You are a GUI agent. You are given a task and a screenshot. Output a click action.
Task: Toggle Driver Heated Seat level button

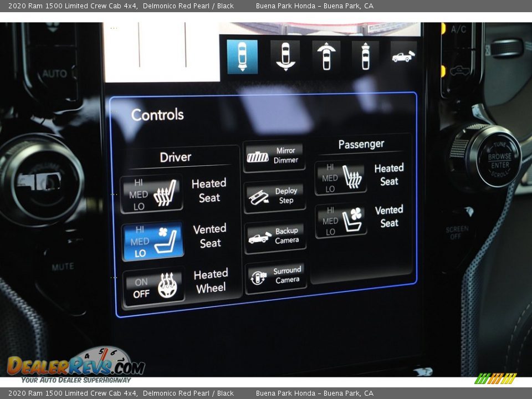click(x=152, y=194)
